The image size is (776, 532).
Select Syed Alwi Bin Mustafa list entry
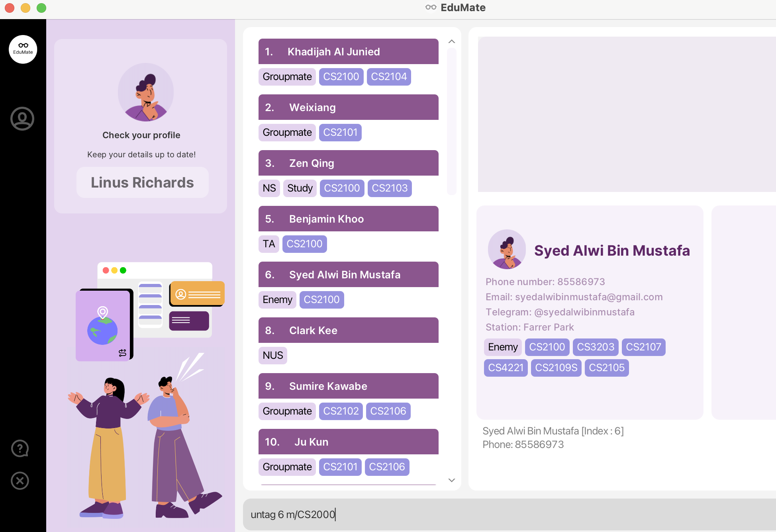coord(348,275)
